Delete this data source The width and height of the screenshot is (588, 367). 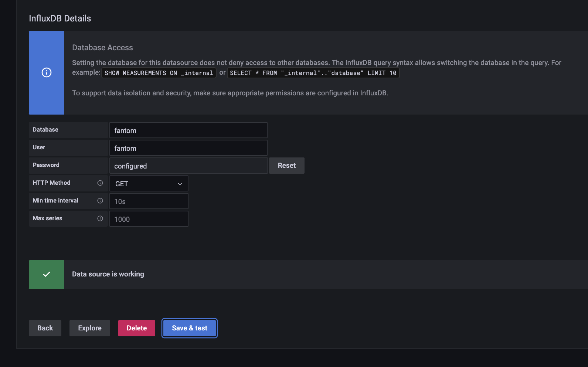(x=137, y=328)
